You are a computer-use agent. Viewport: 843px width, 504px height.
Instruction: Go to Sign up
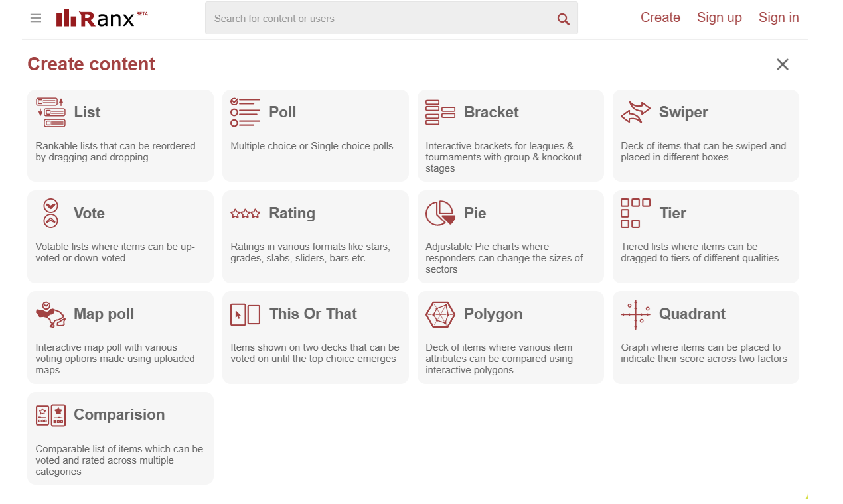click(719, 18)
